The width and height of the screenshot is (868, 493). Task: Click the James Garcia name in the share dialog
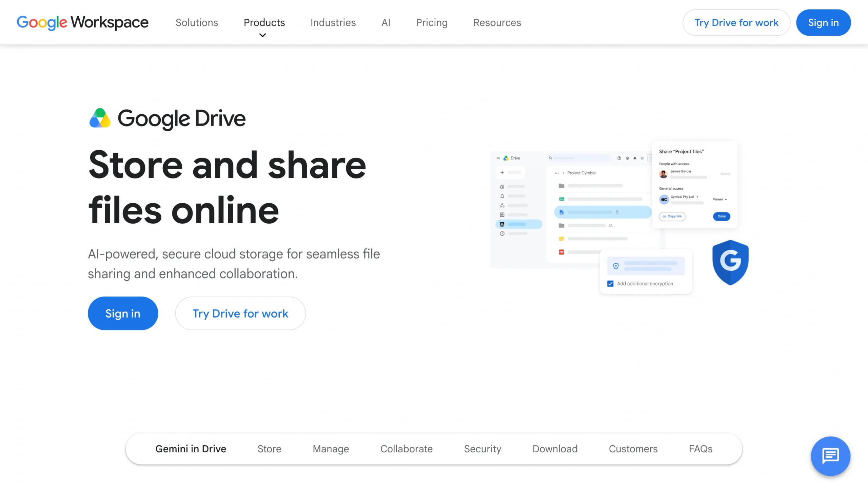[680, 171]
